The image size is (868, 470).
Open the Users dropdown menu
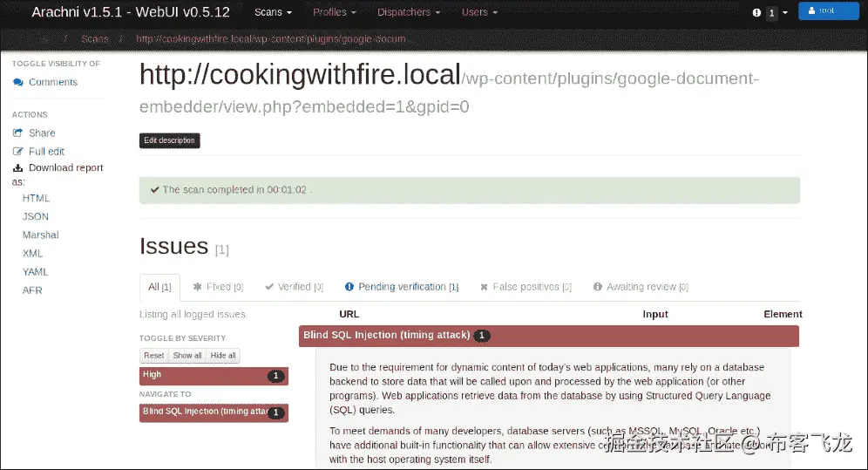pyautogui.click(x=479, y=12)
